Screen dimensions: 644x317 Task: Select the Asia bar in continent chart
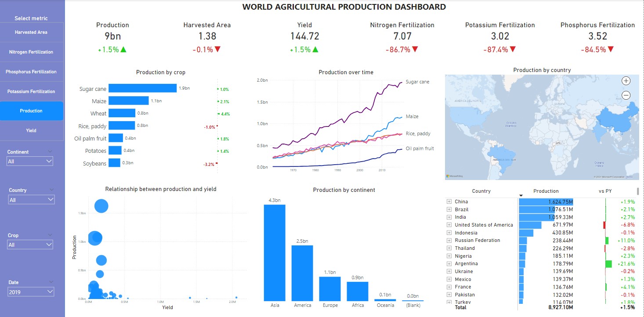pos(274,252)
